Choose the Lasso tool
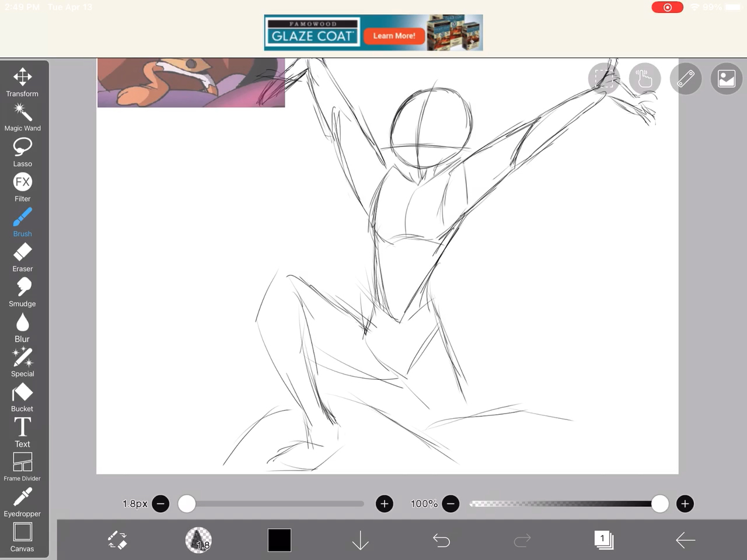Viewport: 747px width, 560px height. (22, 152)
